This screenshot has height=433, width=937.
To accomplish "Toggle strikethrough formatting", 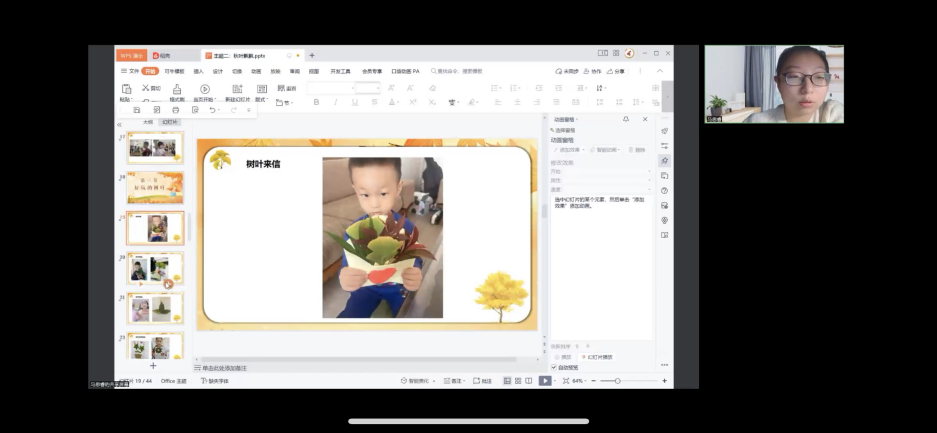I will (374, 102).
